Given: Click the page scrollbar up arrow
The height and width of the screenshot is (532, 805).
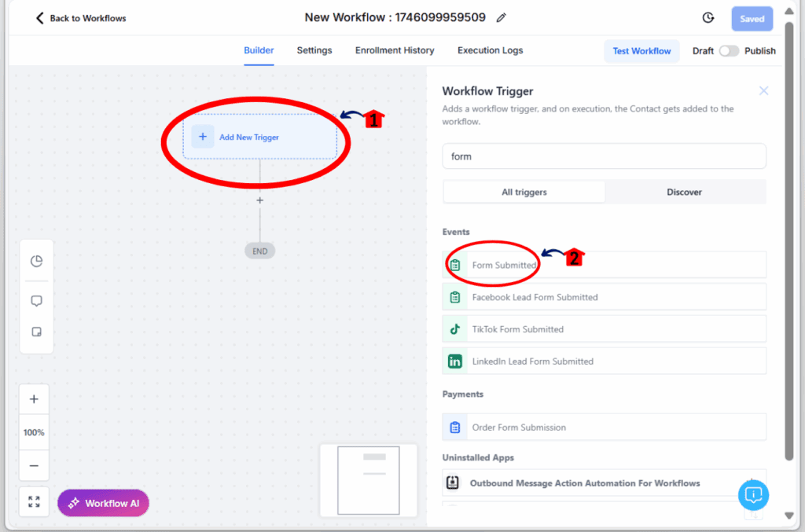Looking at the screenshot, I should [789, 11].
